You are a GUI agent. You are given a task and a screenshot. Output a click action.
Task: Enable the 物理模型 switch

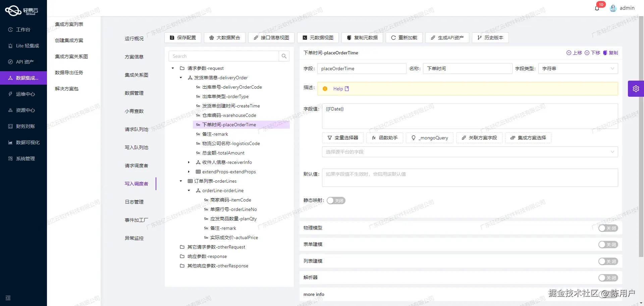point(608,228)
